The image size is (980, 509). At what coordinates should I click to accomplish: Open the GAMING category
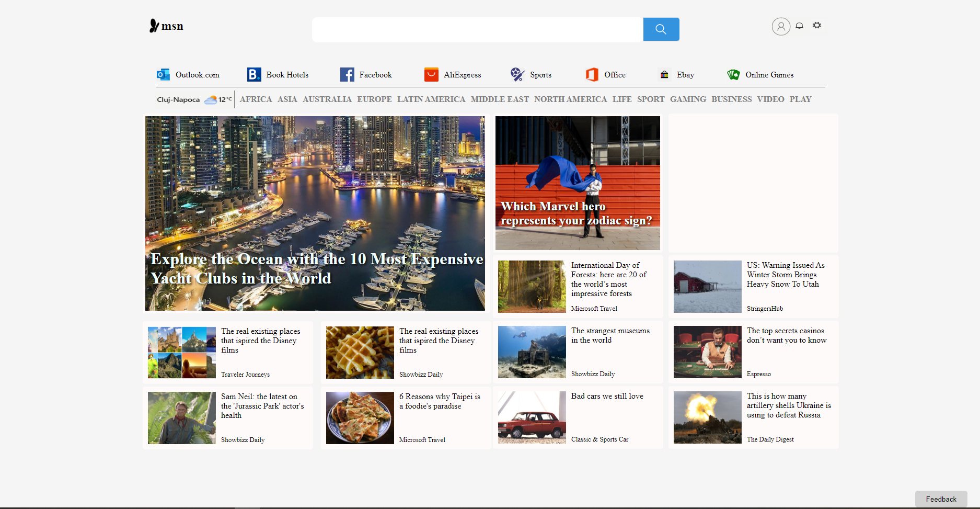688,99
